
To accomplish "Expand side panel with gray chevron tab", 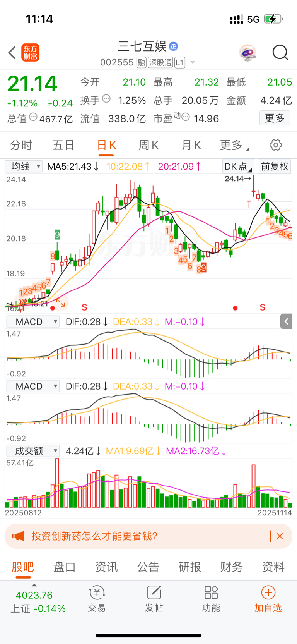I will 286,321.
